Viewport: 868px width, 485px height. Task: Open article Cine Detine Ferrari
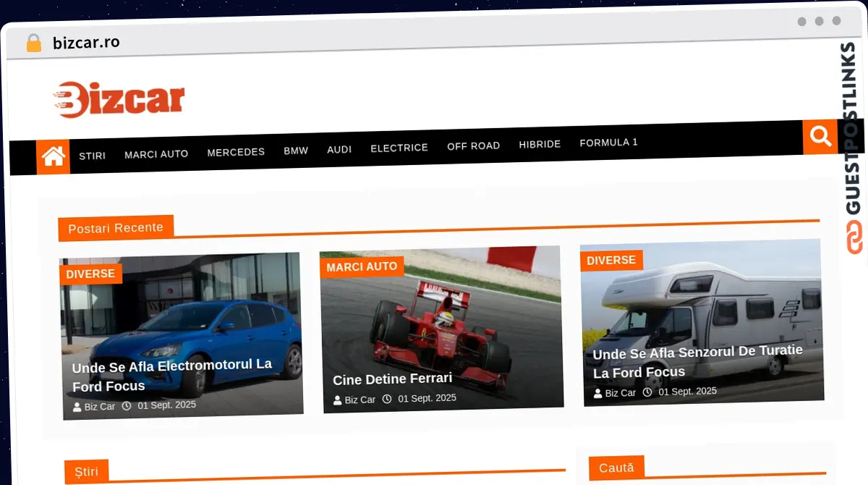(x=392, y=379)
